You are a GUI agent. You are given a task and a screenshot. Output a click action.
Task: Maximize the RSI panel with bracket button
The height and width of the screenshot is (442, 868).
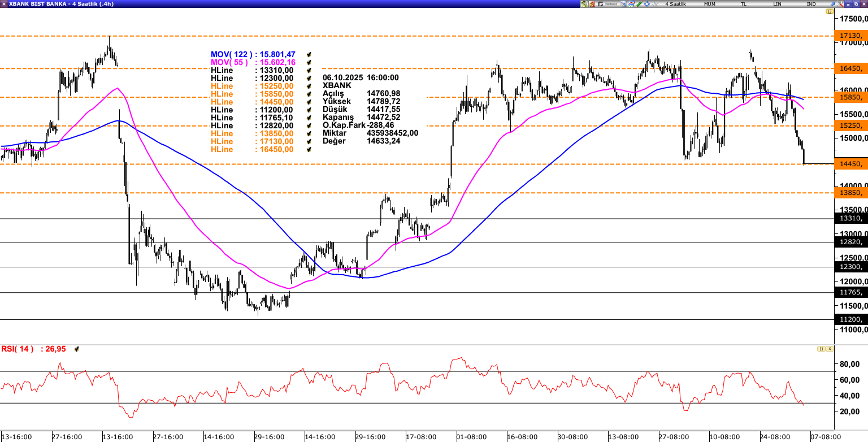pyautogui.click(x=821, y=349)
